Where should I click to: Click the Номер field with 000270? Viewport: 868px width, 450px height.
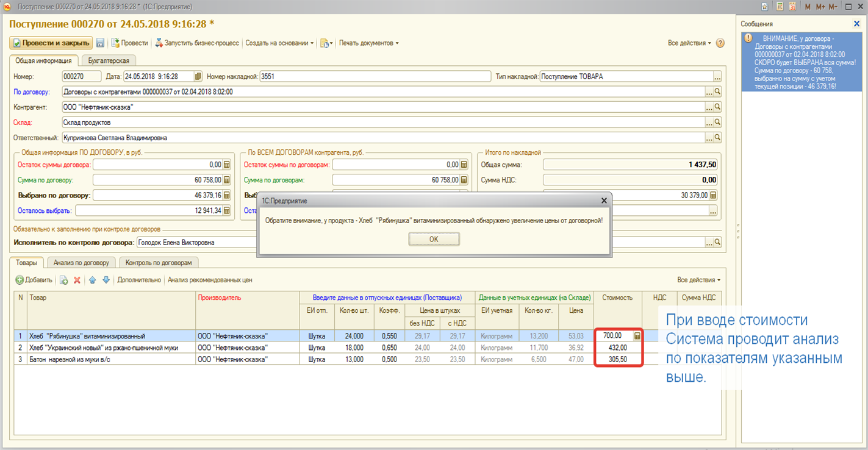pos(82,77)
